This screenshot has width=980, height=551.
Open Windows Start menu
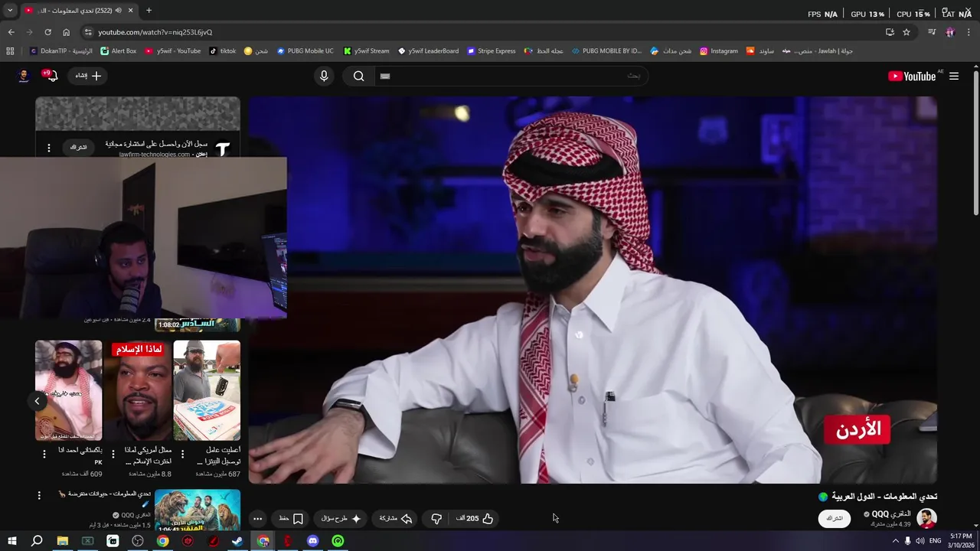pyautogui.click(x=11, y=541)
